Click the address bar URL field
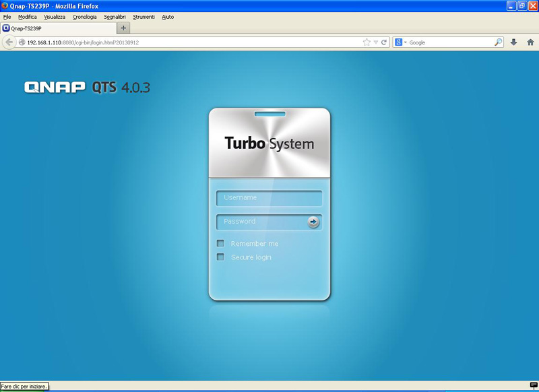539x392 pixels. pyautogui.click(x=189, y=42)
